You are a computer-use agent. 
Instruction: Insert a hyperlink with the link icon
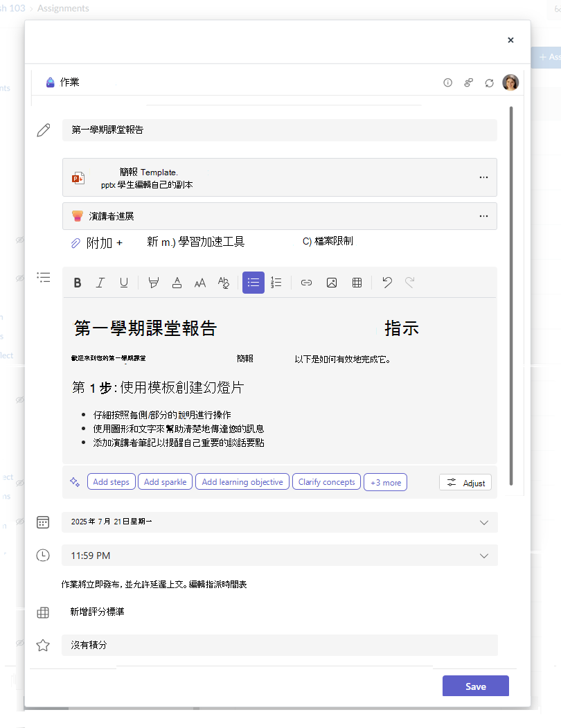coord(307,283)
